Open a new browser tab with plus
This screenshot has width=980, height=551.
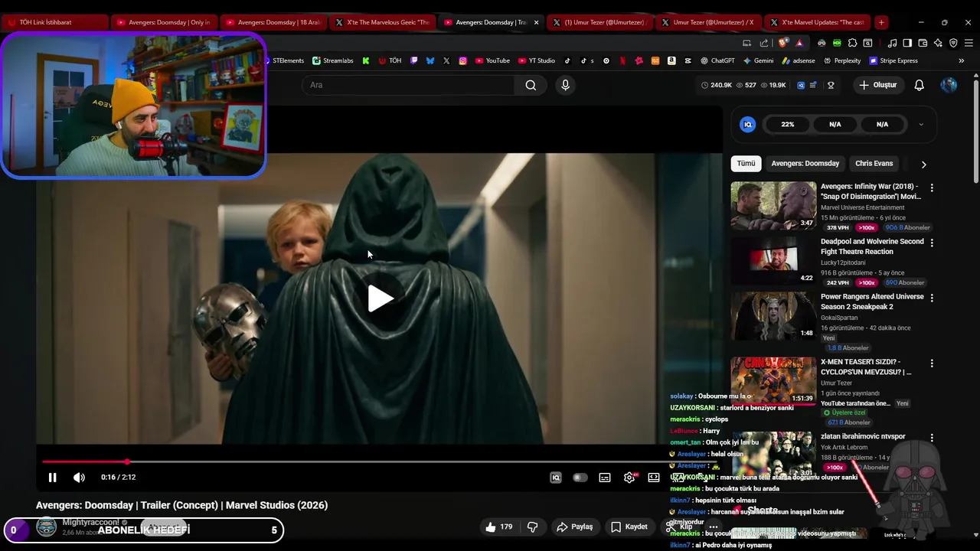coord(881,22)
